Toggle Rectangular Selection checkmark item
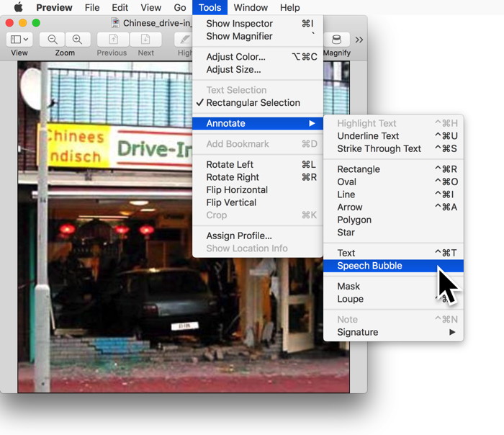The height and width of the screenshot is (435, 504). [x=258, y=103]
